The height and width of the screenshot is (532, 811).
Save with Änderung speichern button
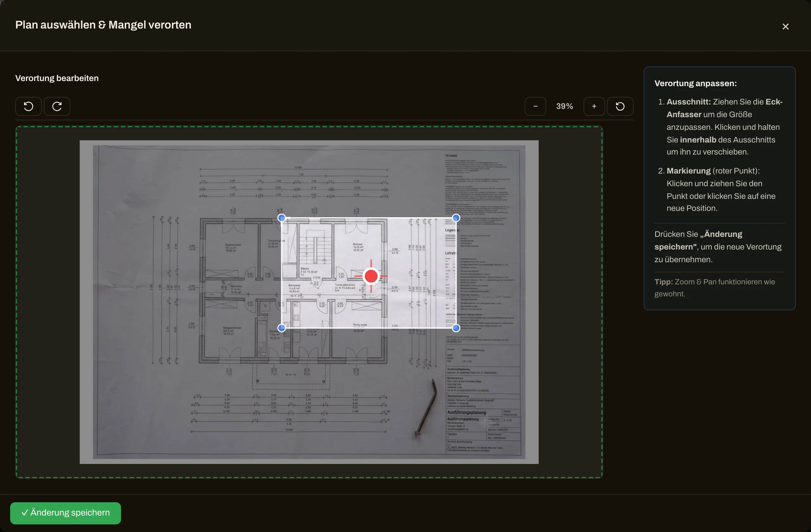tap(66, 513)
